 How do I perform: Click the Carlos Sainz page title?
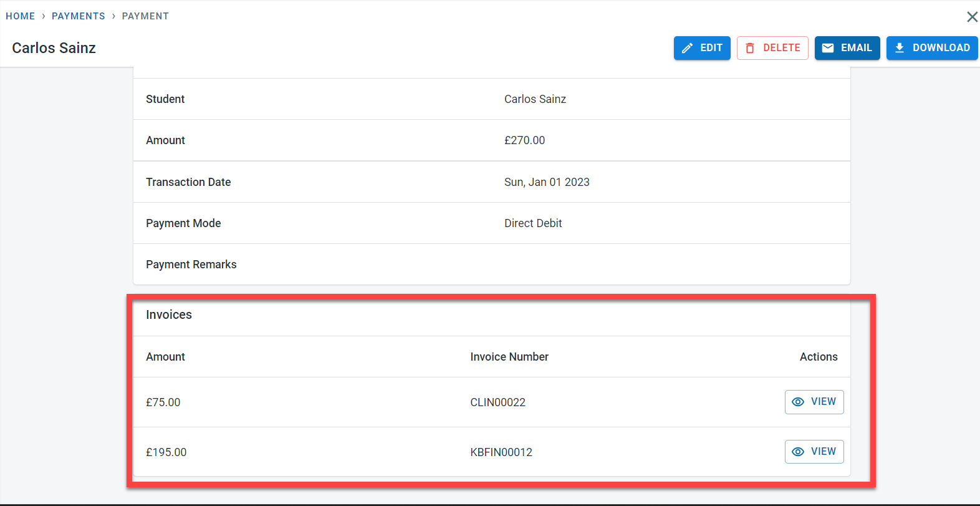pyautogui.click(x=54, y=48)
